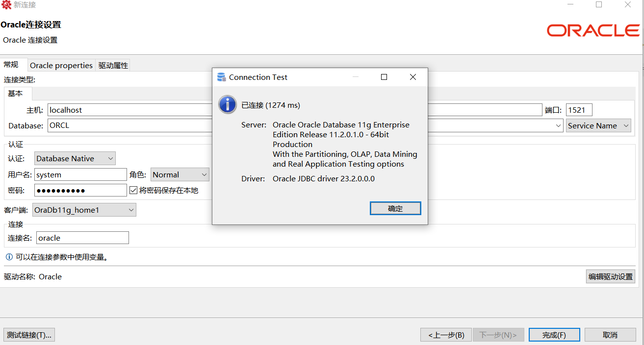Click the Oracle logo in header
This screenshot has height=345, width=644.
pyautogui.click(x=593, y=30)
